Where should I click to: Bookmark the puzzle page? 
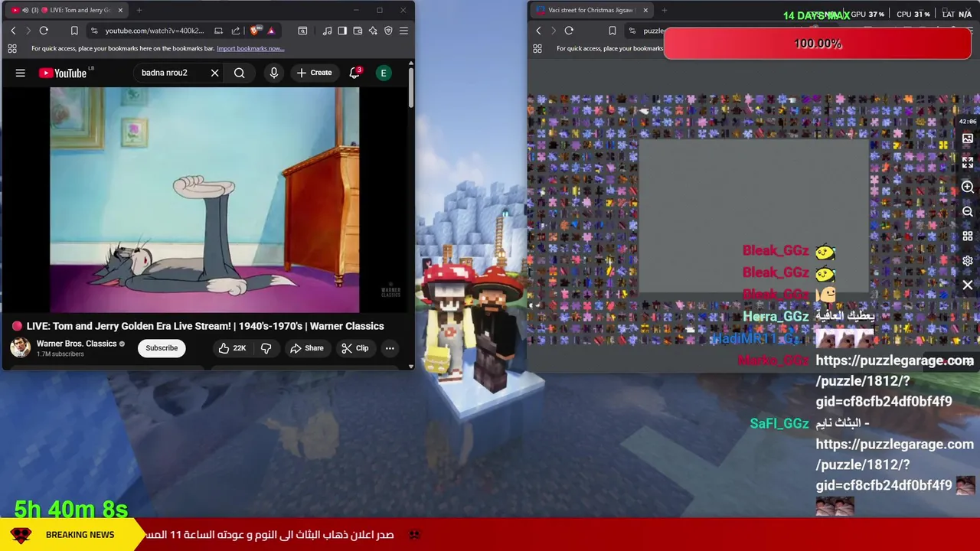[x=612, y=31]
